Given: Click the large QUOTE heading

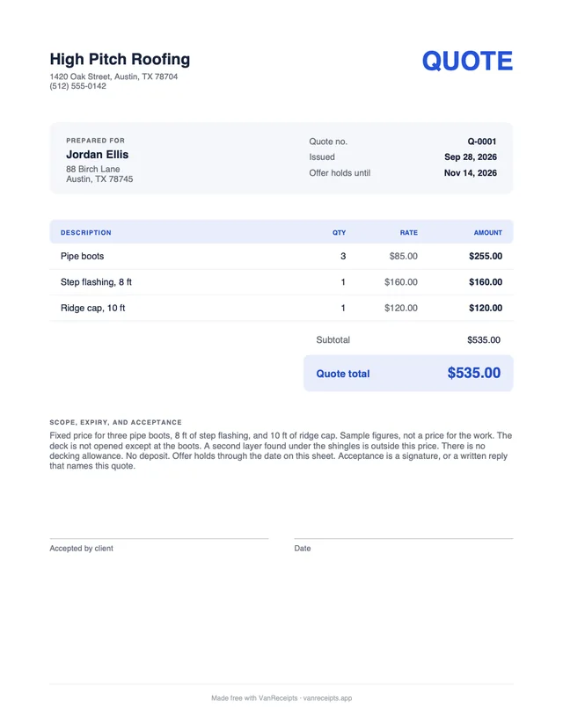Looking at the screenshot, I should [467, 61].
